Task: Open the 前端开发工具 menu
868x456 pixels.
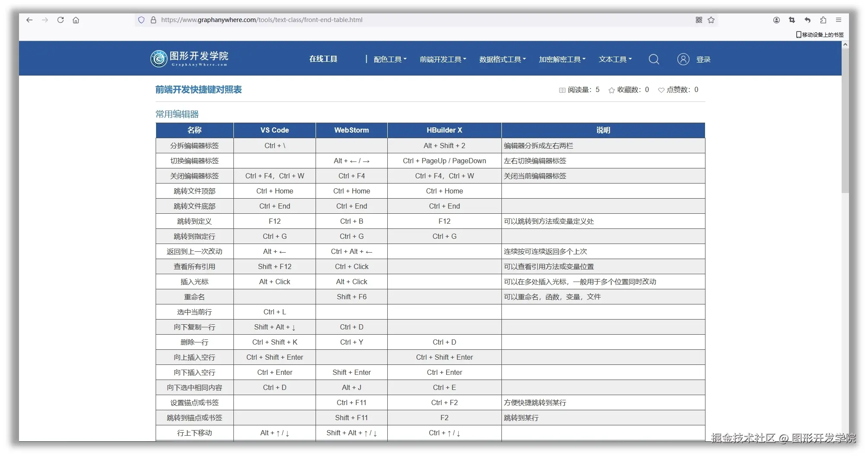Action: (x=442, y=59)
